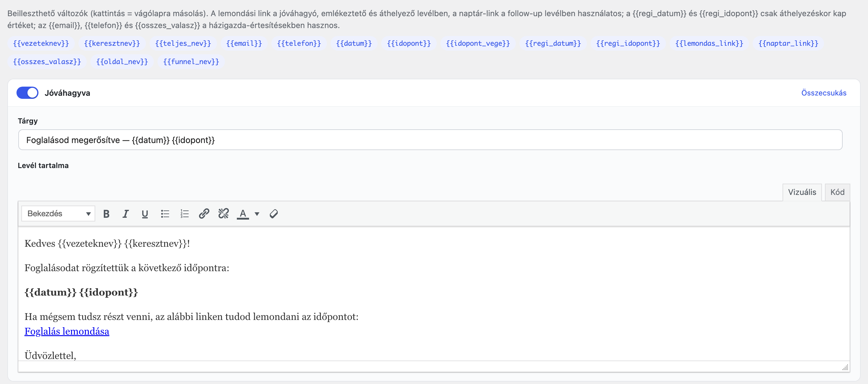Copy the {{vezeteknev}} variable chip

click(x=41, y=43)
